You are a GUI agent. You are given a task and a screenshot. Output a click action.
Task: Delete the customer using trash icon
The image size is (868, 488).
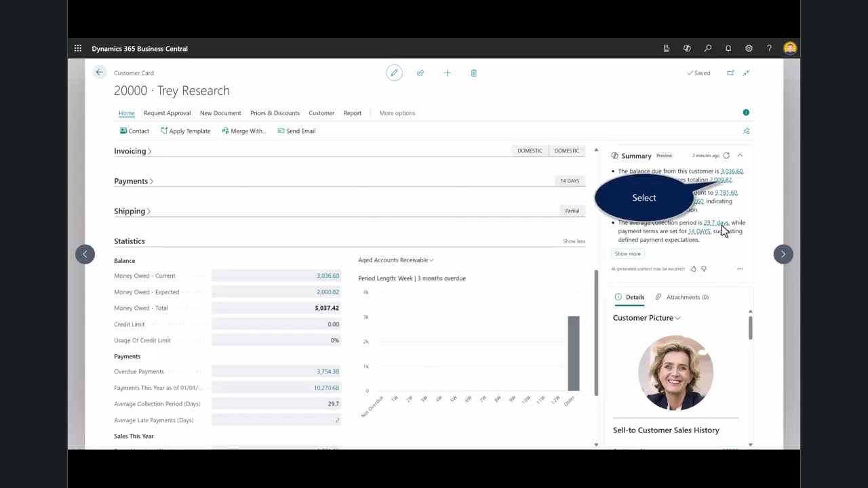pyautogui.click(x=473, y=73)
